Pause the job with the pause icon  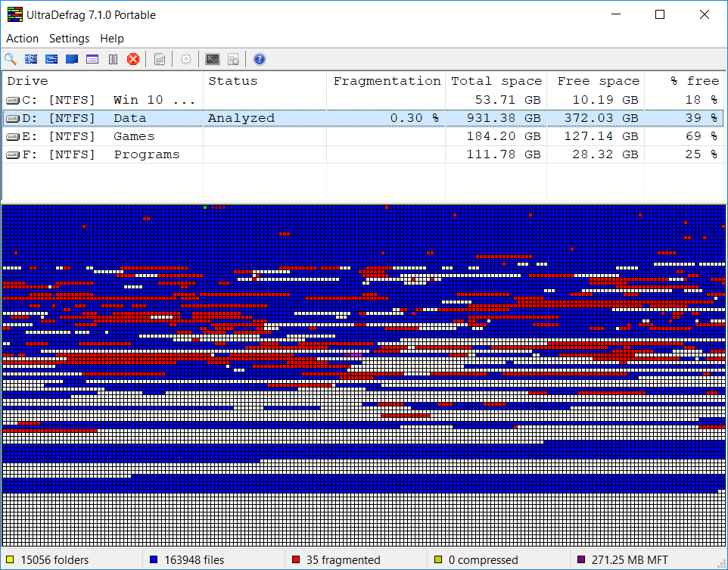pos(113,59)
